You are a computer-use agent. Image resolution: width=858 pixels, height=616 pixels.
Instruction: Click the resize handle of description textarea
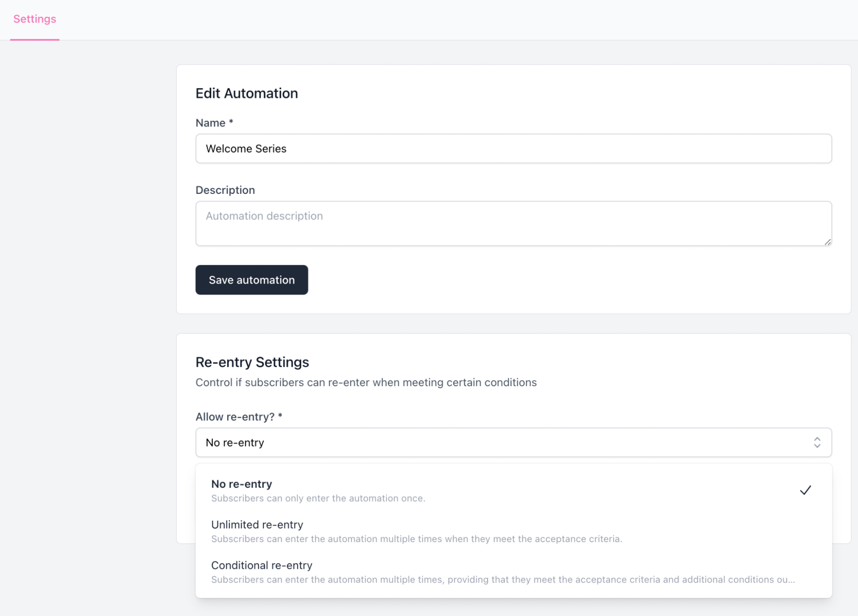(828, 242)
